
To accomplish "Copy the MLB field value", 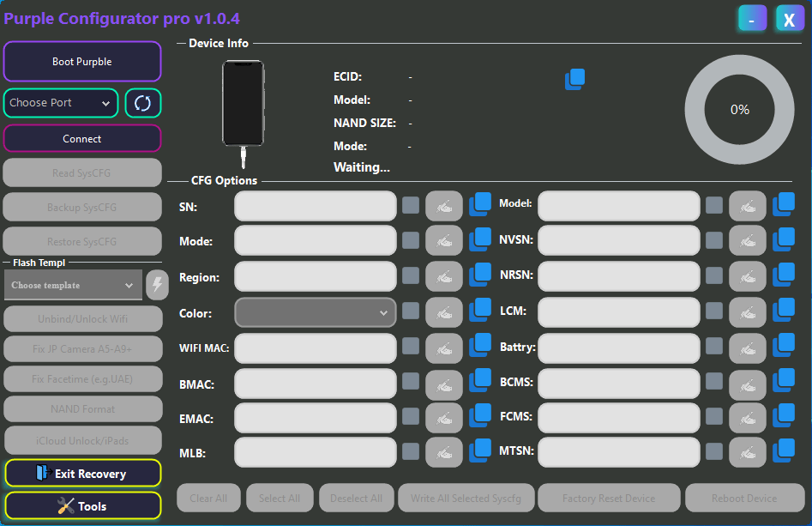I will click(x=480, y=452).
